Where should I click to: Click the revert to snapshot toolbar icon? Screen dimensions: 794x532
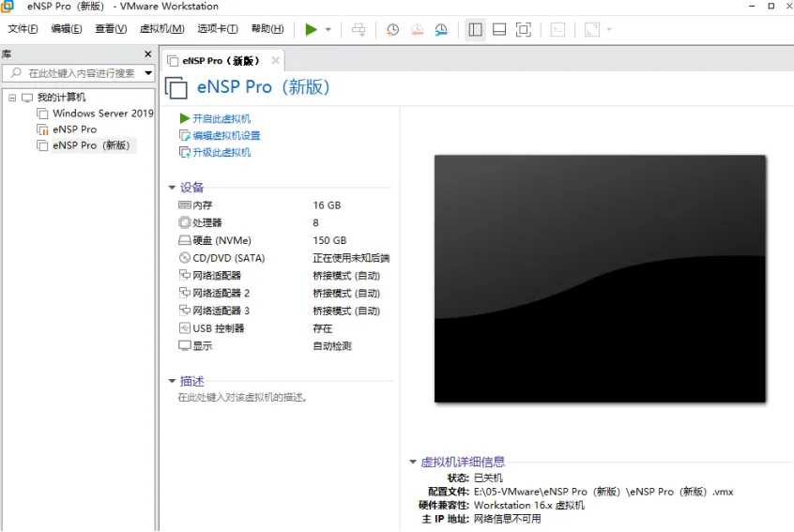417,29
